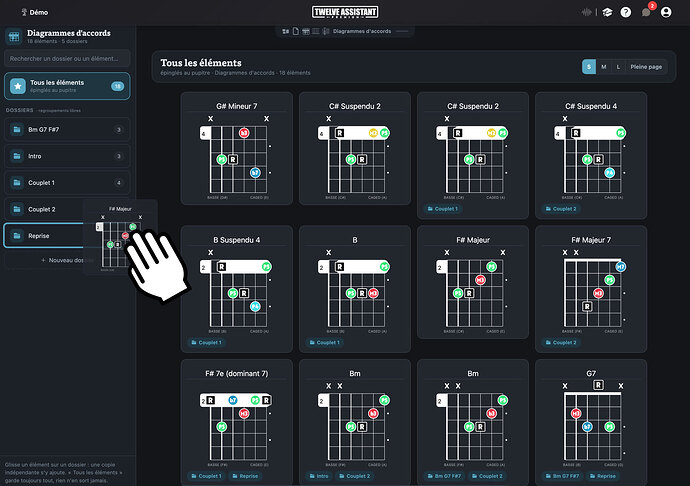The width and height of the screenshot is (690, 486).
Task: Click the document page icon in breadcrumb toolbar
Action: point(296,31)
